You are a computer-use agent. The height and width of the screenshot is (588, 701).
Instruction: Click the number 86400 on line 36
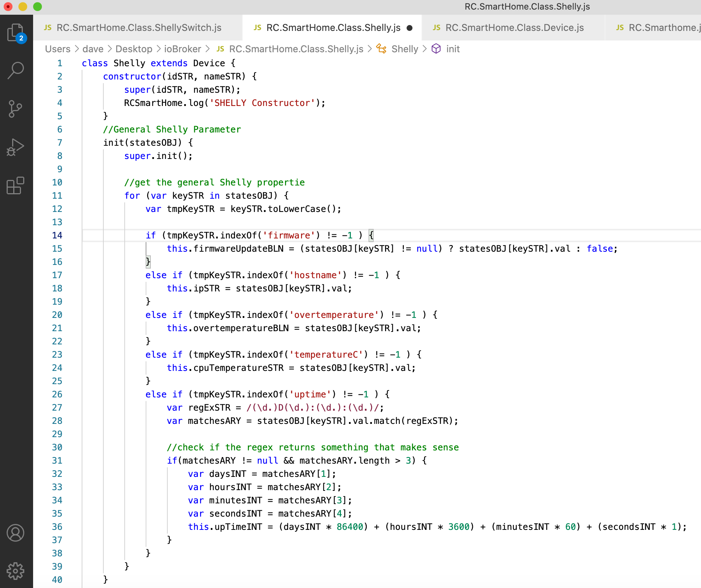(x=350, y=527)
